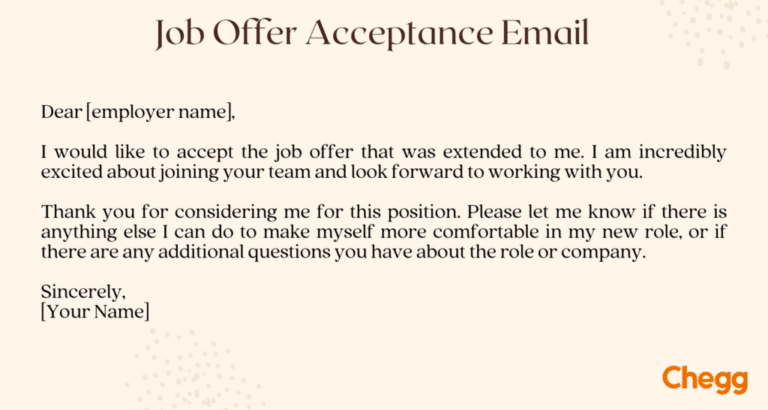Click the "Job Offer Acceptance Email" heading
Screen dimensions: 768x410
click(x=372, y=34)
